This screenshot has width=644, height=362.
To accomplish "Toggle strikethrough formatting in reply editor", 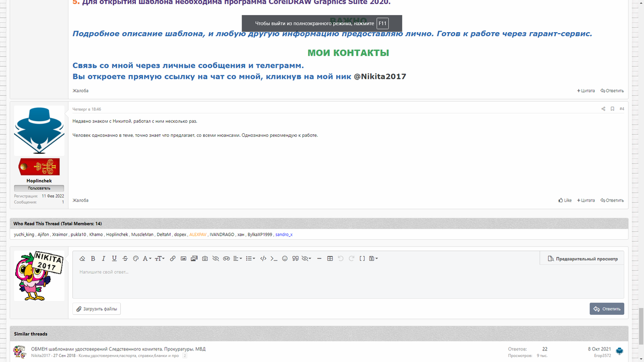I will (125, 258).
